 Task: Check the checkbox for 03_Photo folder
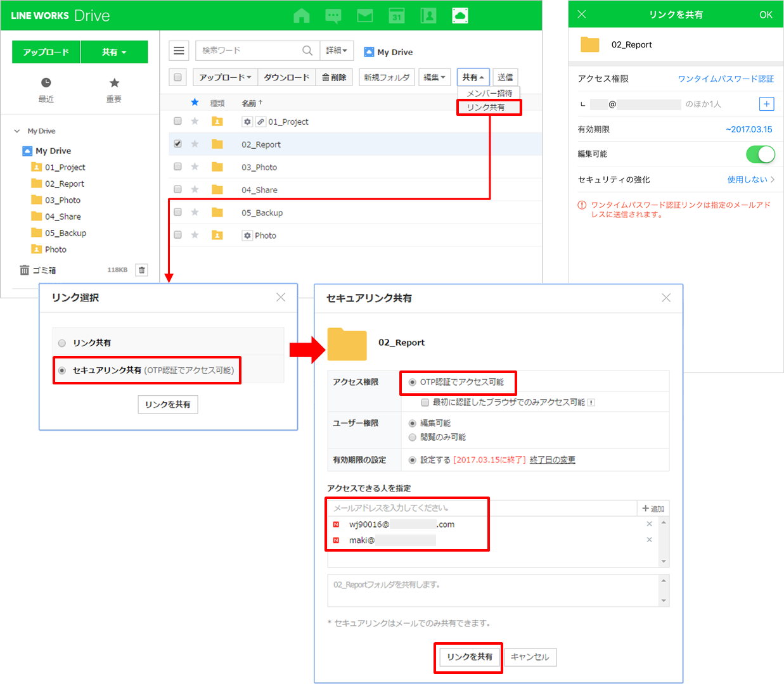178,167
